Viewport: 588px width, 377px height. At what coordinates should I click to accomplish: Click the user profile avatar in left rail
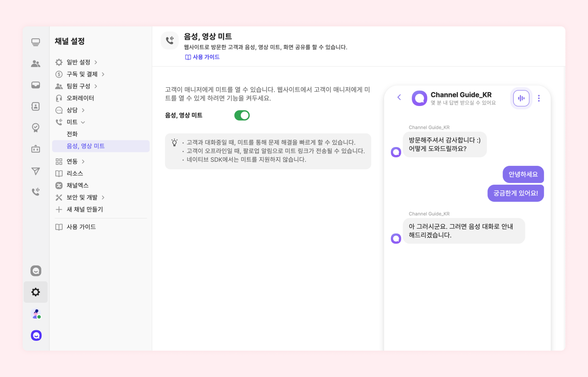[36, 314]
